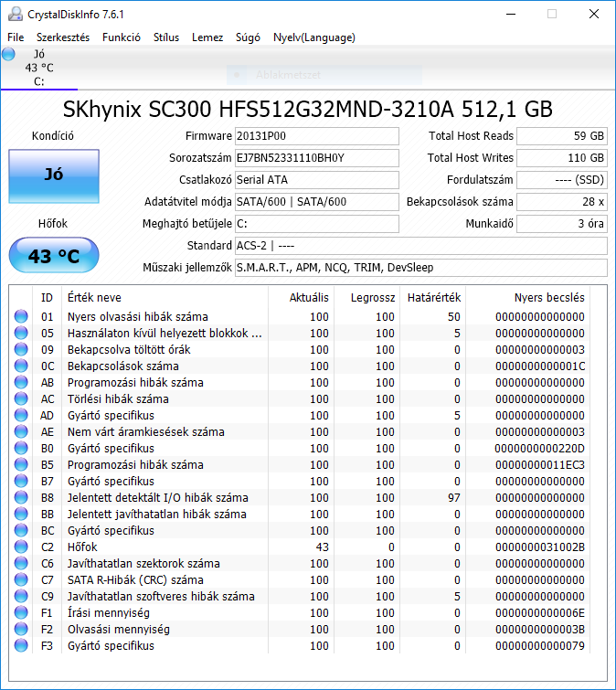Click status icon for row B7 Gyártó specifikus

(21, 481)
